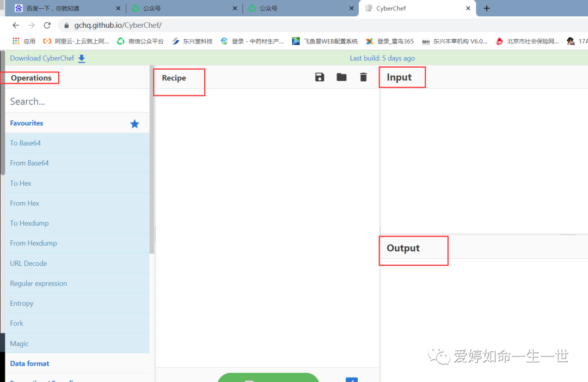Select the CyberChef tab
The width and height of the screenshot is (588, 382).
(418, 8)
